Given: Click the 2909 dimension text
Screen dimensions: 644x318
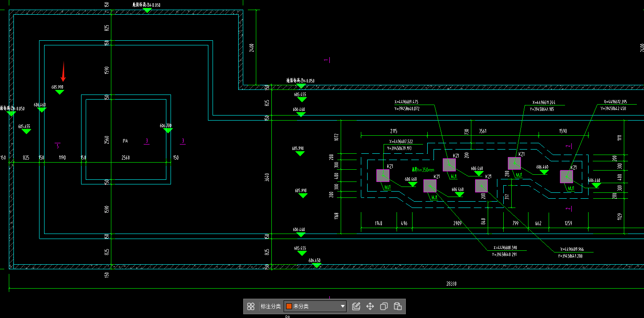Looking at the screenshot, I should 457,223.
